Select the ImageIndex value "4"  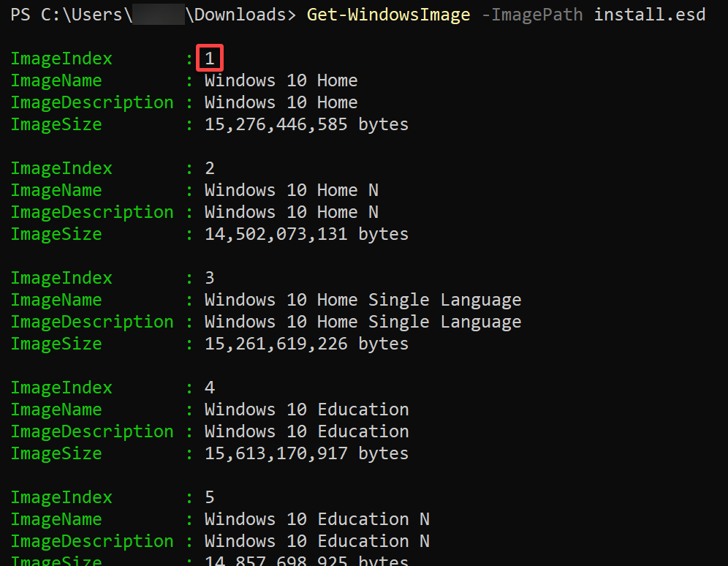point(210,388)
